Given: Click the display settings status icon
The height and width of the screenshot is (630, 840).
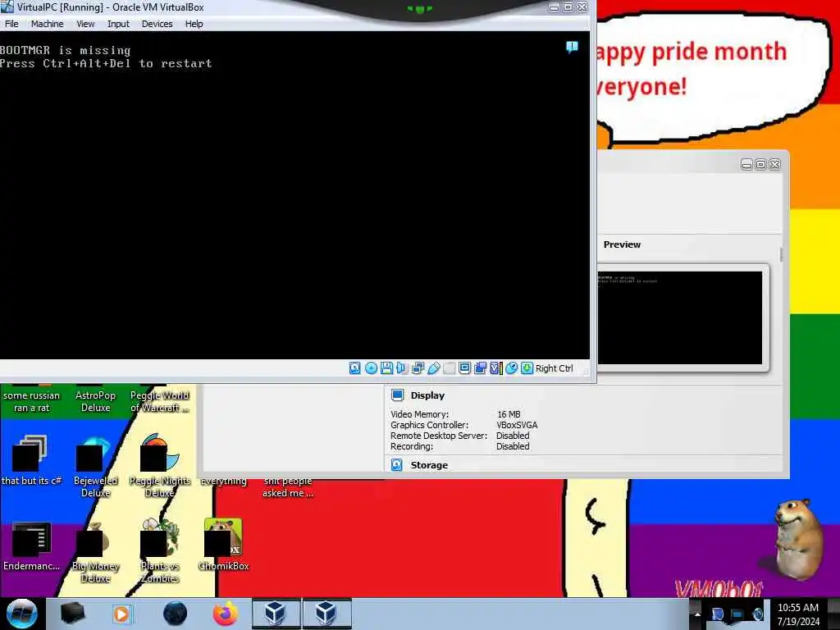Looking at the screenshot, I should [464, 368].
